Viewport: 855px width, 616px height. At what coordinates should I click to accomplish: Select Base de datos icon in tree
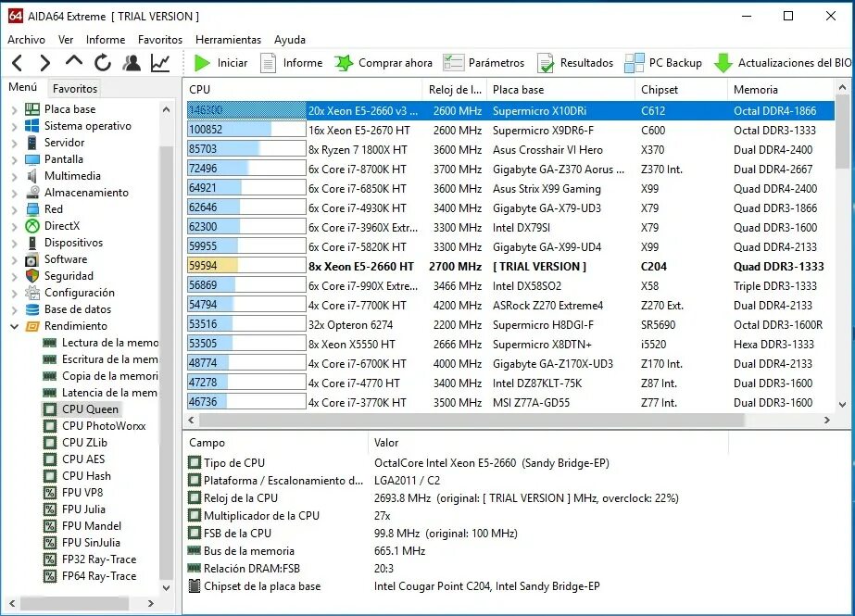point(32,309)
